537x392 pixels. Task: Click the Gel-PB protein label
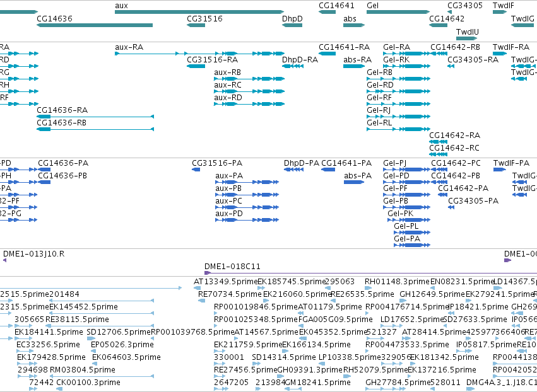[x=396, y=201]
